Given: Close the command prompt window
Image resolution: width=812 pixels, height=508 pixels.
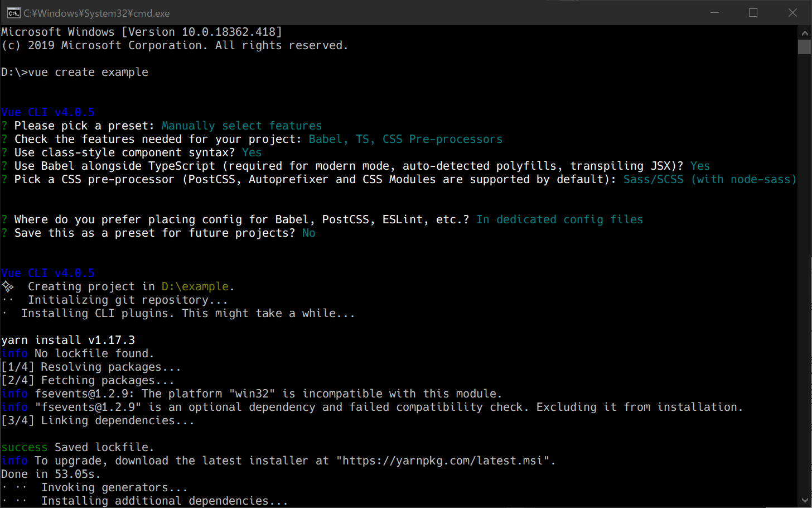Looking at the screenshot, I should 792,13.
